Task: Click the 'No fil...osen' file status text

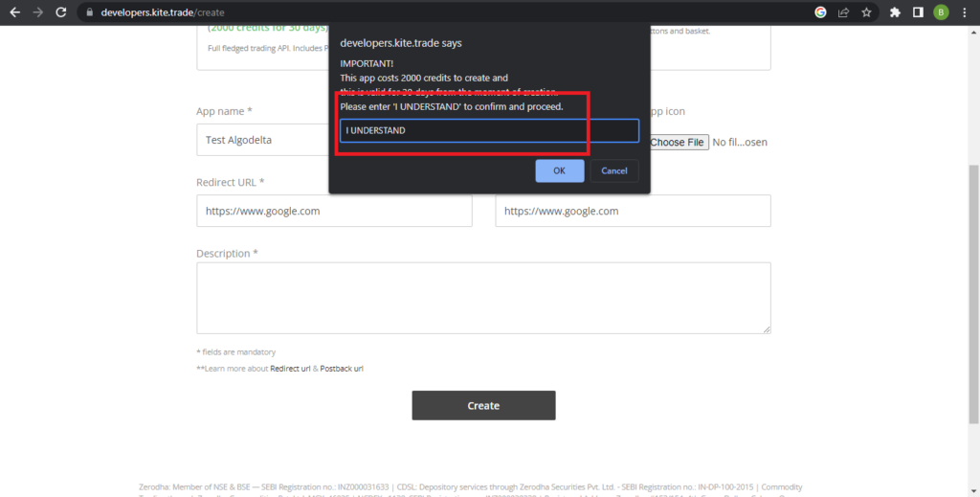Action: pos(740,142)
